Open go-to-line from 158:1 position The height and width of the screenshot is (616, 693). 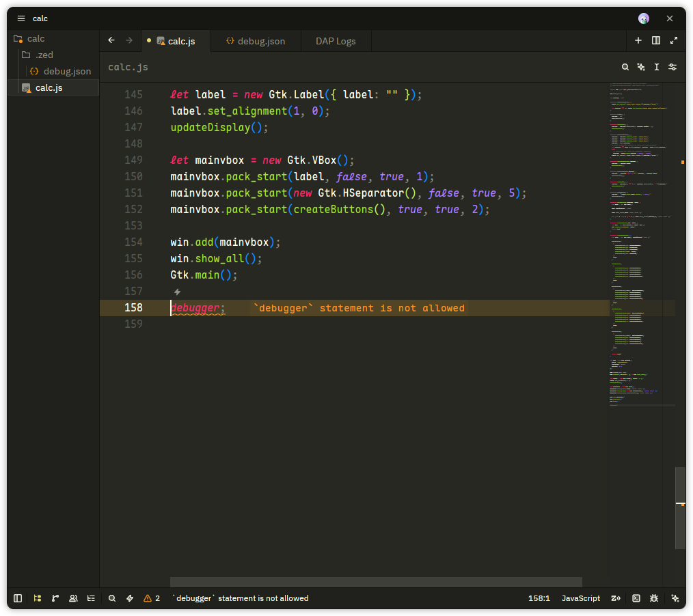539,598
